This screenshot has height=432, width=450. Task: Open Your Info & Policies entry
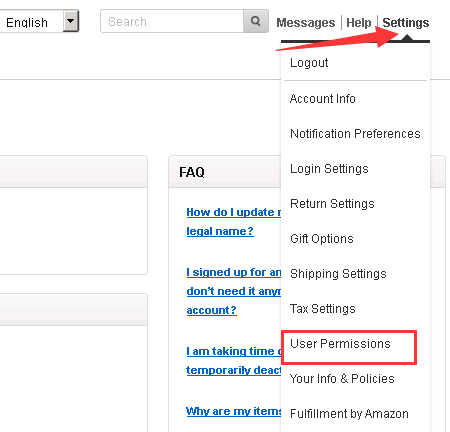coord(342,379)
